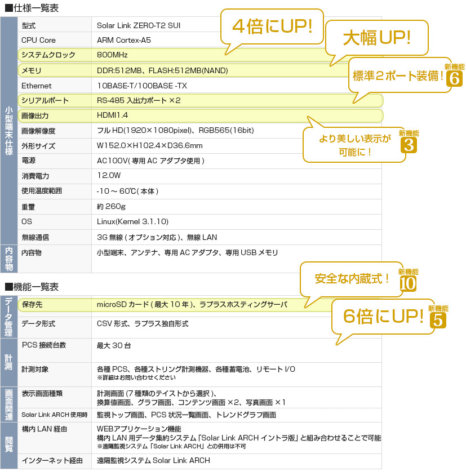Click the 新機能 3 badge icon
Screen dimensions: 466x476
(409, 141)
